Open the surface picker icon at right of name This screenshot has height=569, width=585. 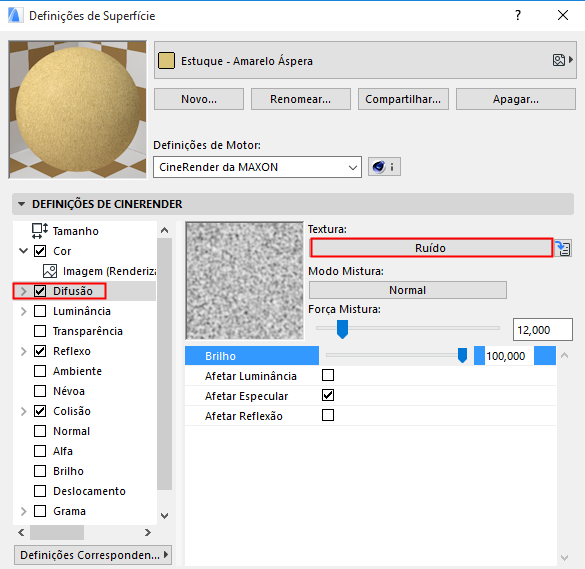563,60
